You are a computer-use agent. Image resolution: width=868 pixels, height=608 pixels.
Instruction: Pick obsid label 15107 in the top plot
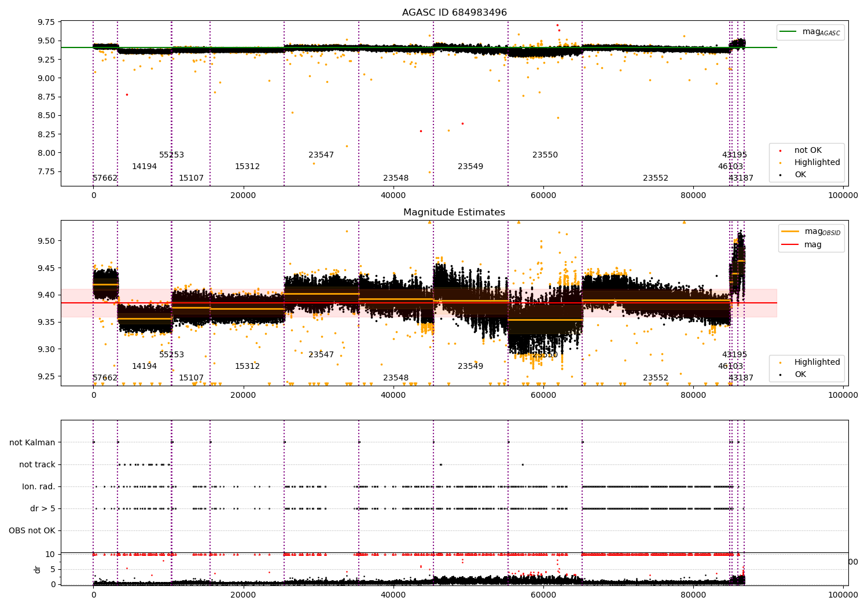click(191, 178)
